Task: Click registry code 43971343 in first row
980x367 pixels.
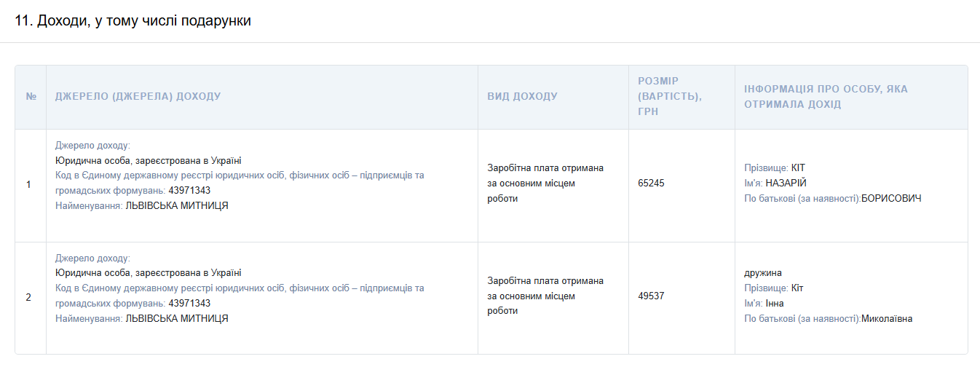Action: click(189, 191)
